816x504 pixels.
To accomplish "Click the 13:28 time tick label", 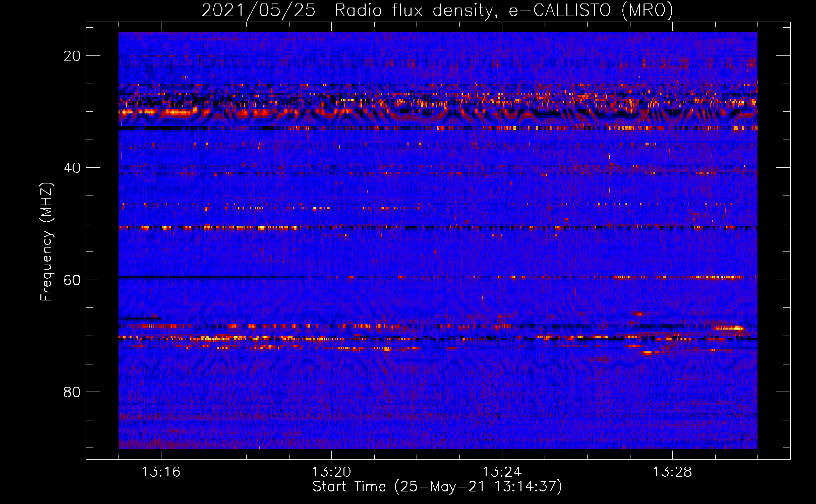I will [672, 472].
